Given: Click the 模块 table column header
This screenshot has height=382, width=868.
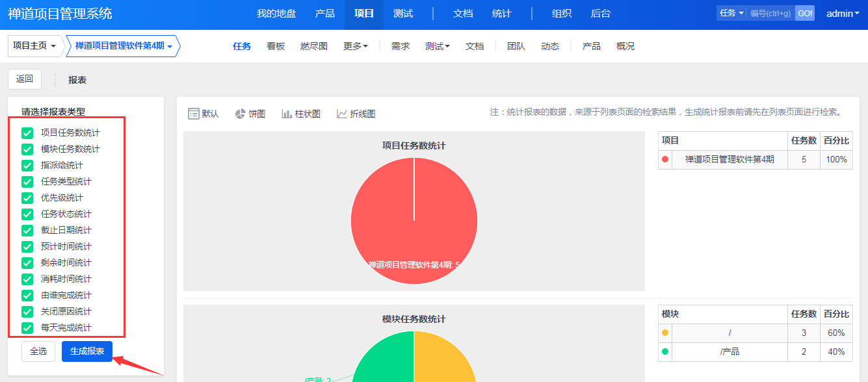Looking at the screenshot, I should tap(723, 314).
